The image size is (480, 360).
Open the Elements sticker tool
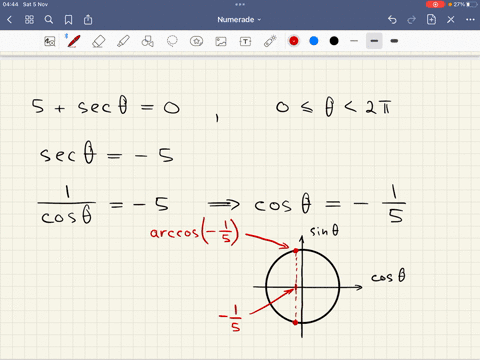[x=196, y=41]
